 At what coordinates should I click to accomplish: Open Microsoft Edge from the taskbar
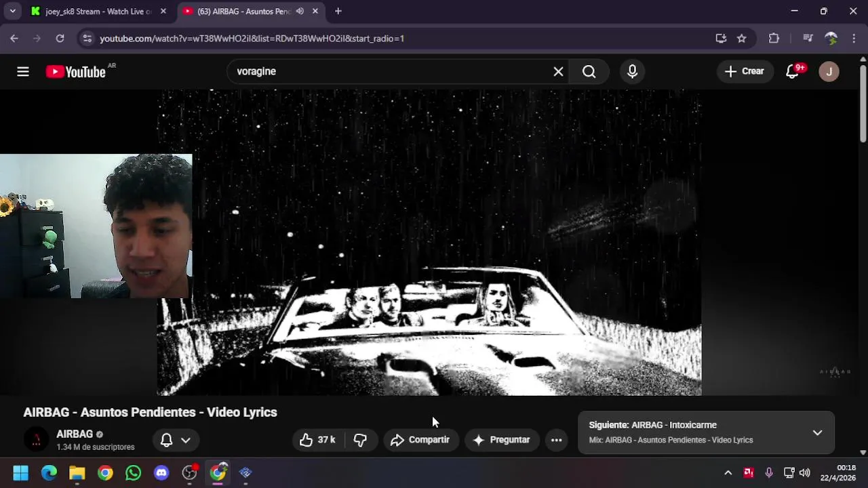[x=49, y=472]
